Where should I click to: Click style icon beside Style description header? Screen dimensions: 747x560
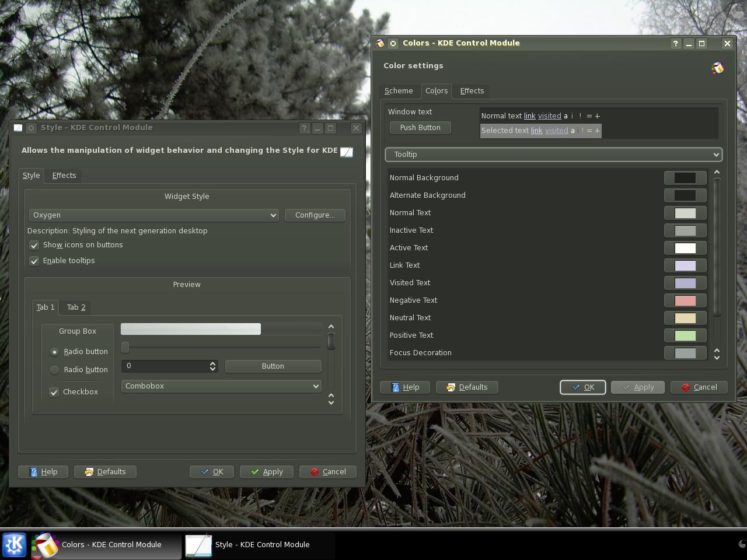[347, 152]
